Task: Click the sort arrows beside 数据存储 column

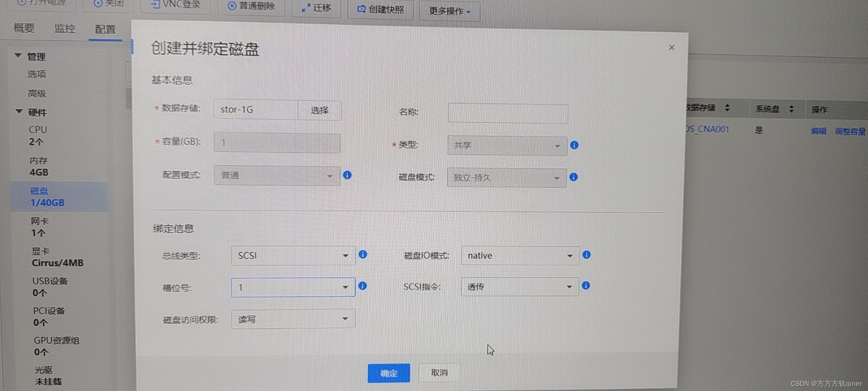Action: coord(727,108)
